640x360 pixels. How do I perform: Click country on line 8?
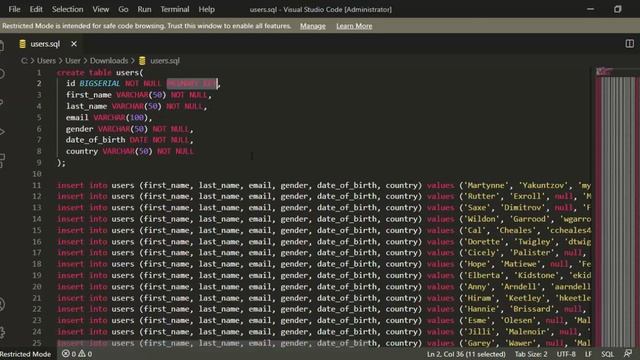[x=82, y=151]
